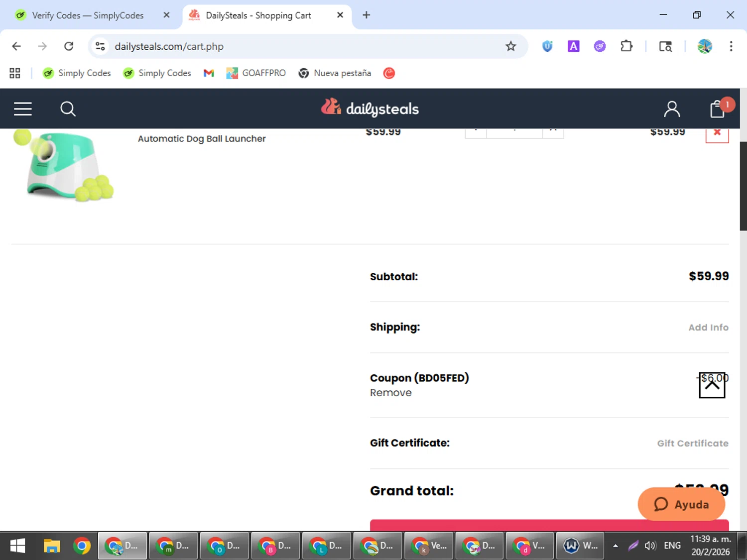Viewport: 747px width, 560px height.
Task: Open second Simply Codes bookmark
Action: 157,73
